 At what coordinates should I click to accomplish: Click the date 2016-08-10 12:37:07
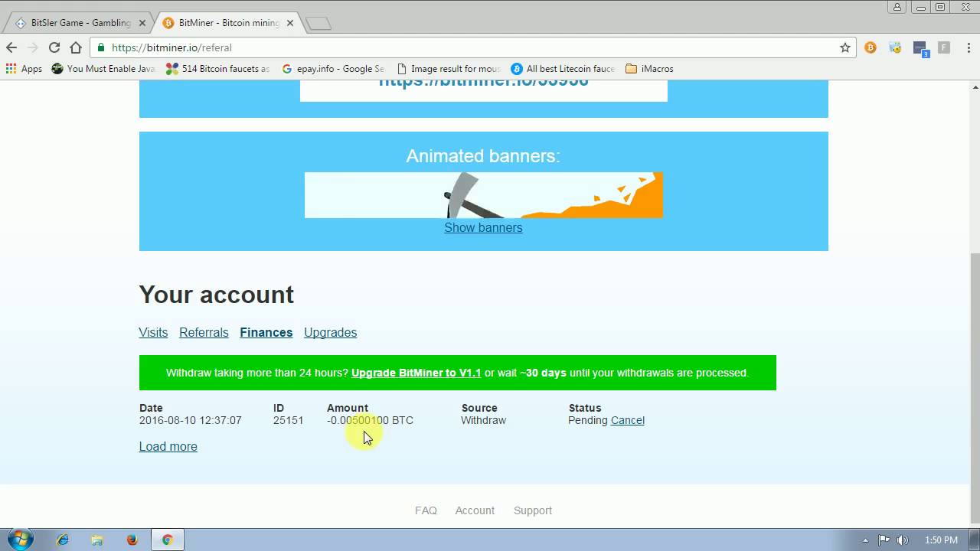pos(190,420)
